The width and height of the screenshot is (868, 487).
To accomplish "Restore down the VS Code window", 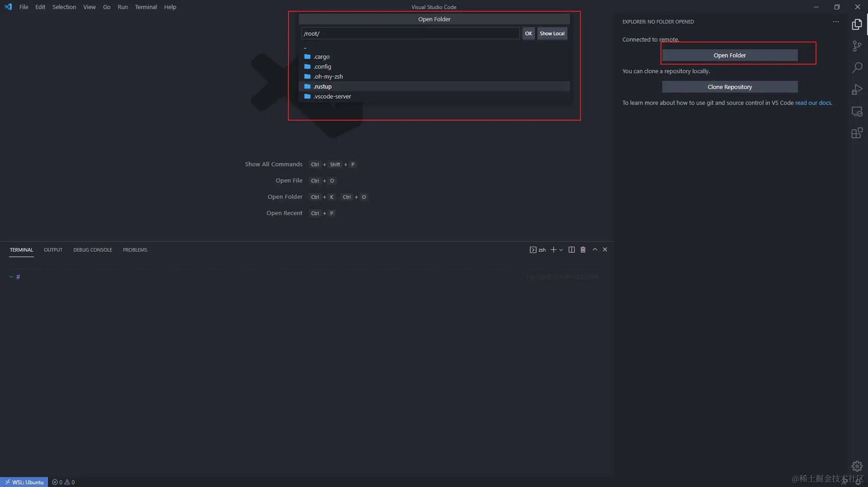I will (837, 7).
